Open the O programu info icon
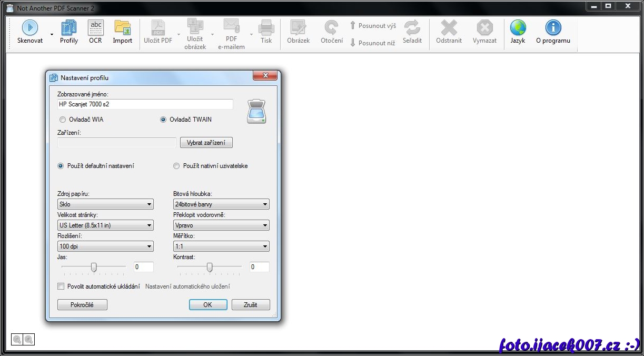 pos(553,28)
